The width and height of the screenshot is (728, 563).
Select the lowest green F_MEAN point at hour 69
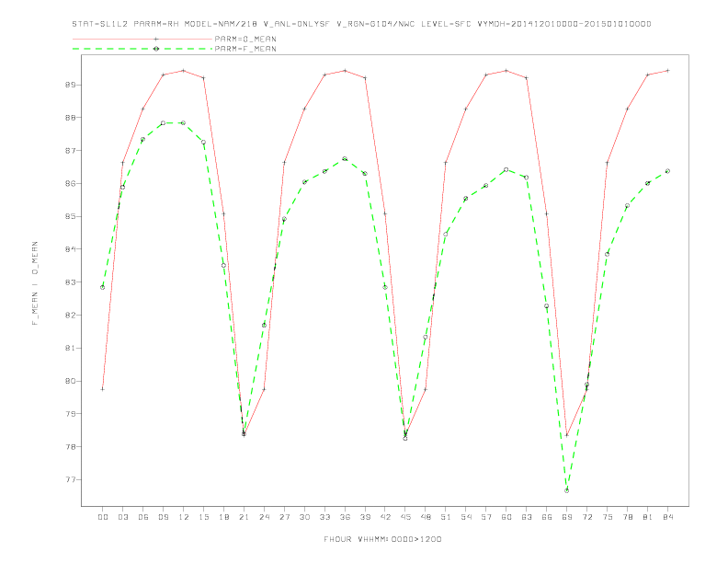tap(567, 490)
